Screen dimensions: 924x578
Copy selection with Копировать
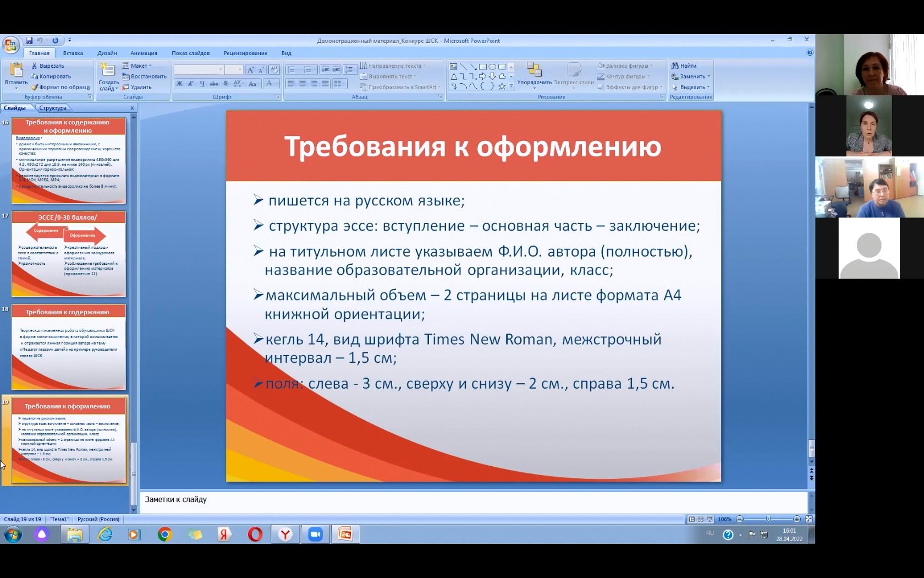point(51,77)
